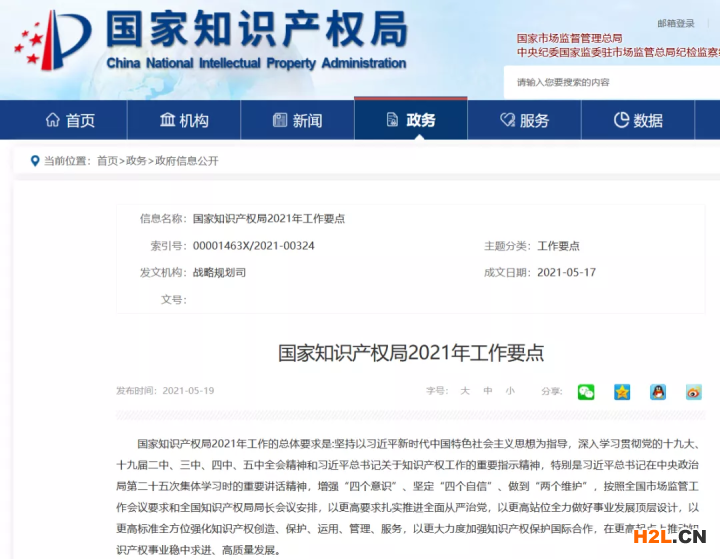
Task: Share the article to WeChat
Action: coord(586,392)
